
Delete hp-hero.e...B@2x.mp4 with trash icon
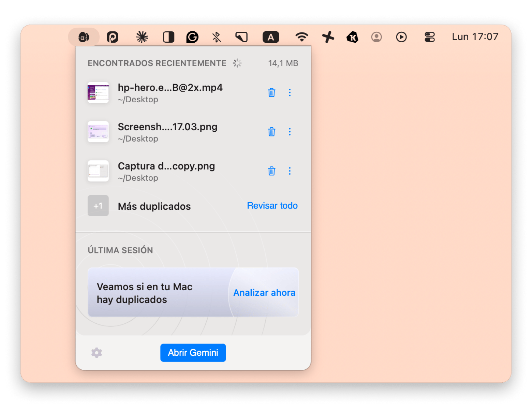(x=271, y=92)
